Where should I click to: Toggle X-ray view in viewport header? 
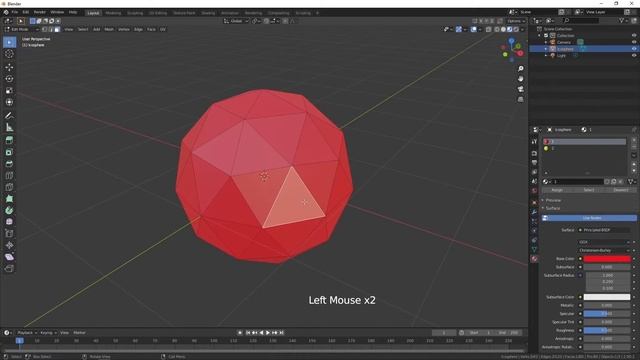(489, 29)
